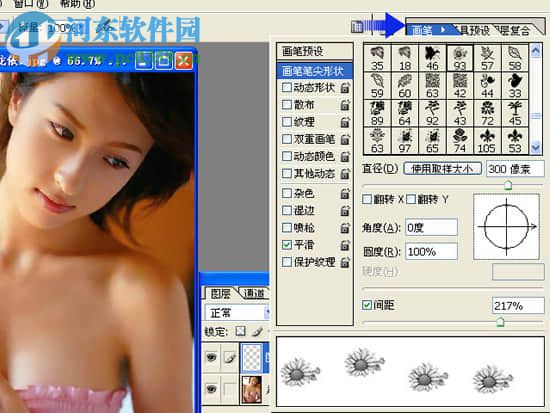Select brush preset 64

(405, 113)
